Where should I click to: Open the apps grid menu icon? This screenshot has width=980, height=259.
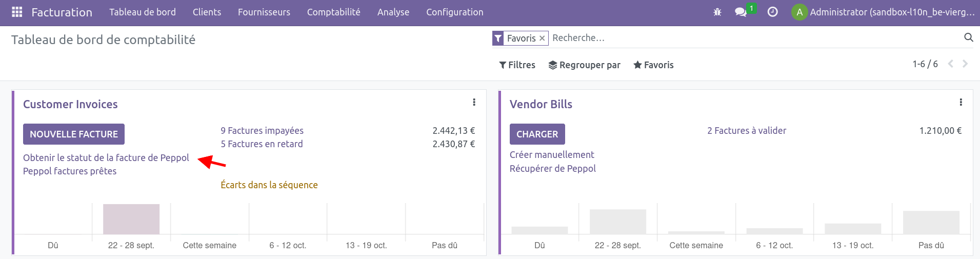tap(17, 12)
